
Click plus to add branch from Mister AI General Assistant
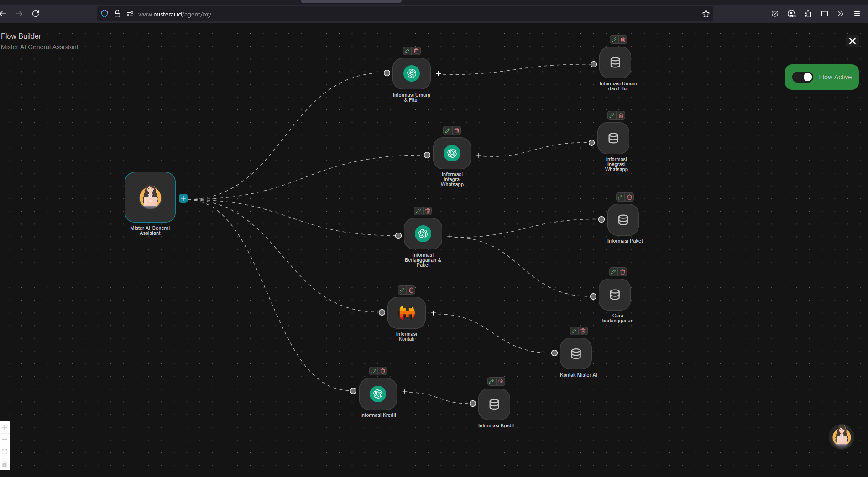[x=183, y=198]
